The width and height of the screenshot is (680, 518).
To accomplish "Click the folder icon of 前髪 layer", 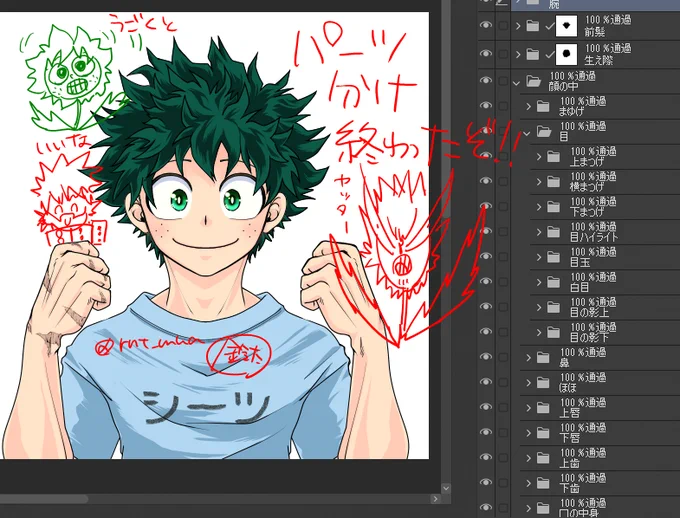I will tap(533, 26).
